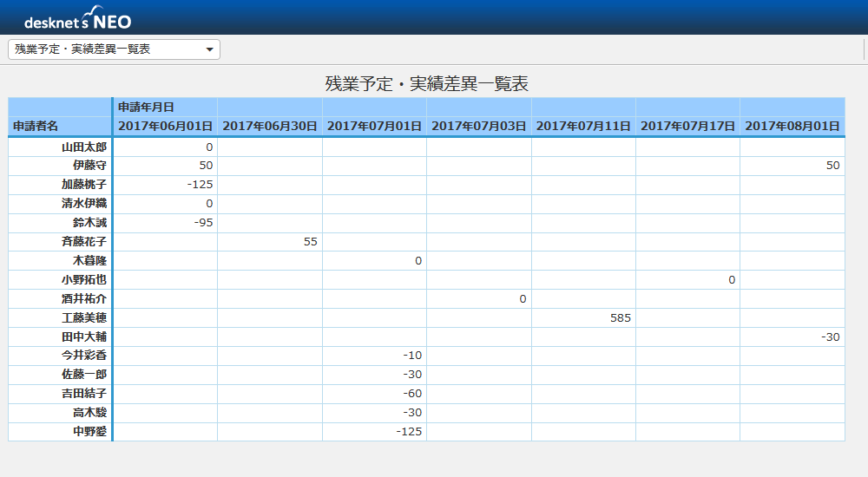Select the 2017年07月11日 column header

(x=583, y=126)
